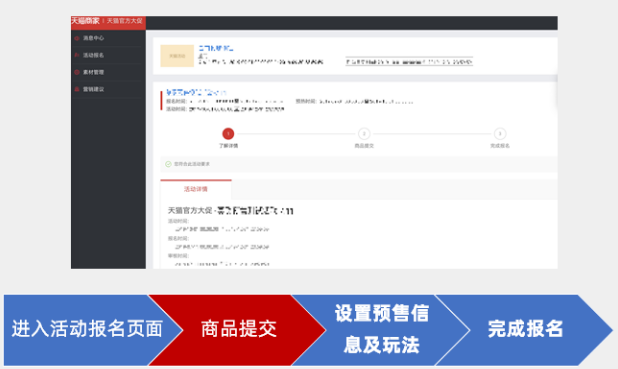618x369 pixels.
Task: Click the 天猫官方大促 heading under 活动详情
Action: [x=231, y=211]
